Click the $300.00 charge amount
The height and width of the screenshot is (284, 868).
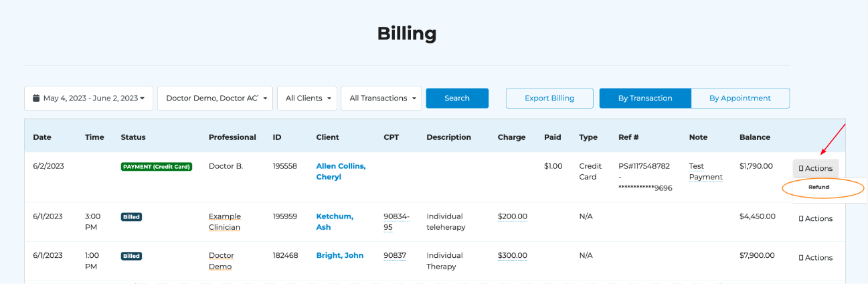click(512, 255)
